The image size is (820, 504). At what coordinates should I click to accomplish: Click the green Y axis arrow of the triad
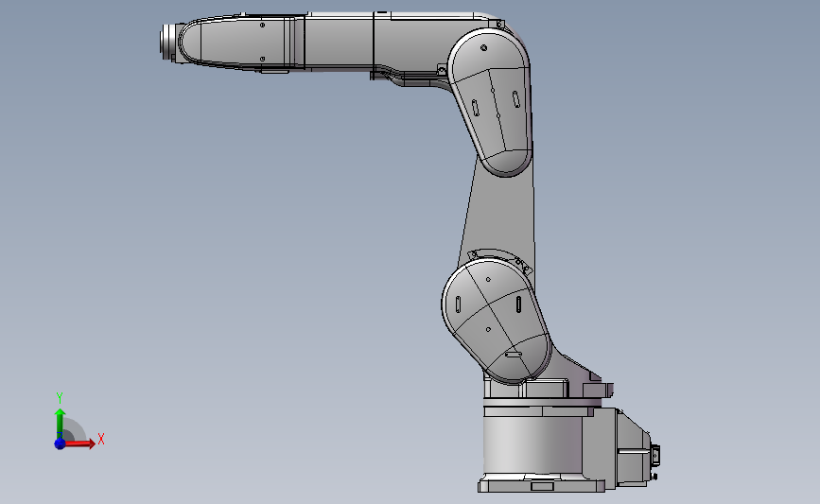60,424
